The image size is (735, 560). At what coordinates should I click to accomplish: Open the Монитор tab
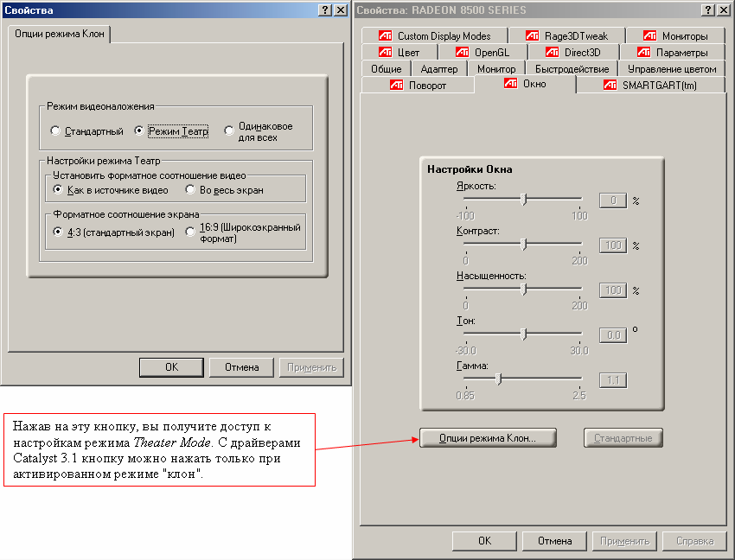coord(496,69)
